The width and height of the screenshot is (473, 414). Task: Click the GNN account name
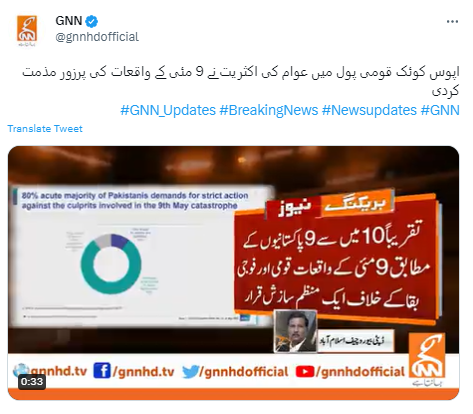click(69, 21)
